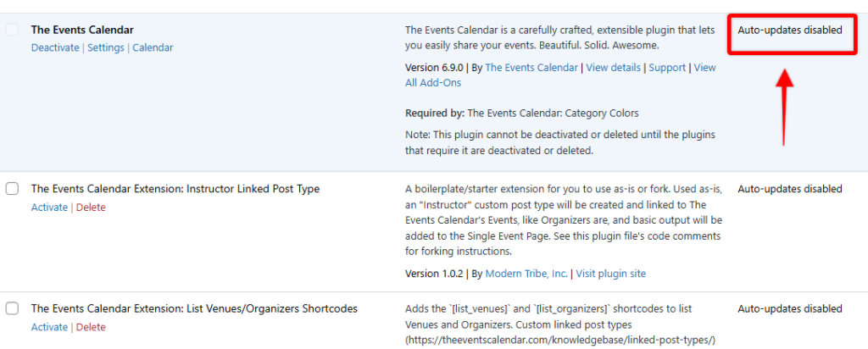
Task: Click The Events Calendar author link
Action: (x=531, y=68)
